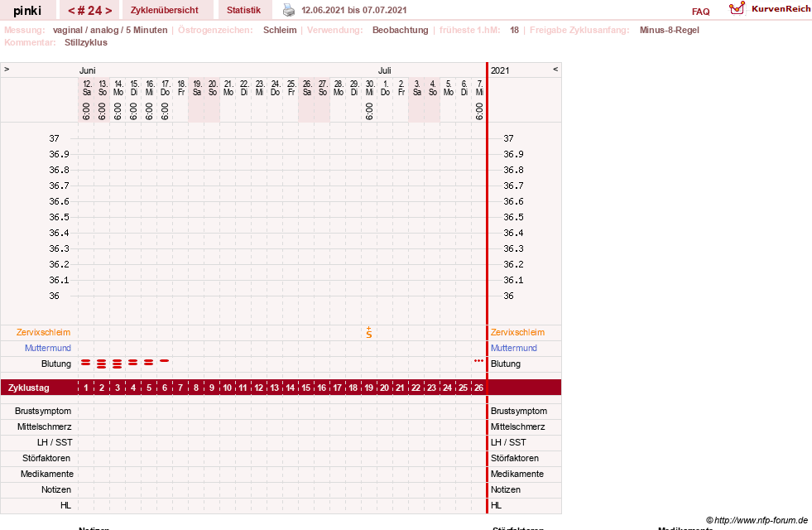This screenshot has width=812, height=530.
Task: Expand chart with the left '>' arrow
Action: point(7,69)
